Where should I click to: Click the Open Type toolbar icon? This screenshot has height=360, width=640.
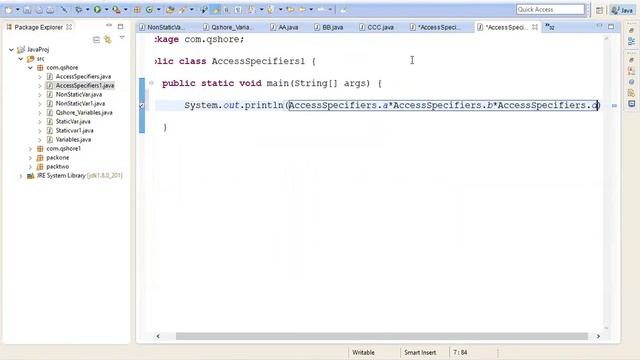[170, 9]
